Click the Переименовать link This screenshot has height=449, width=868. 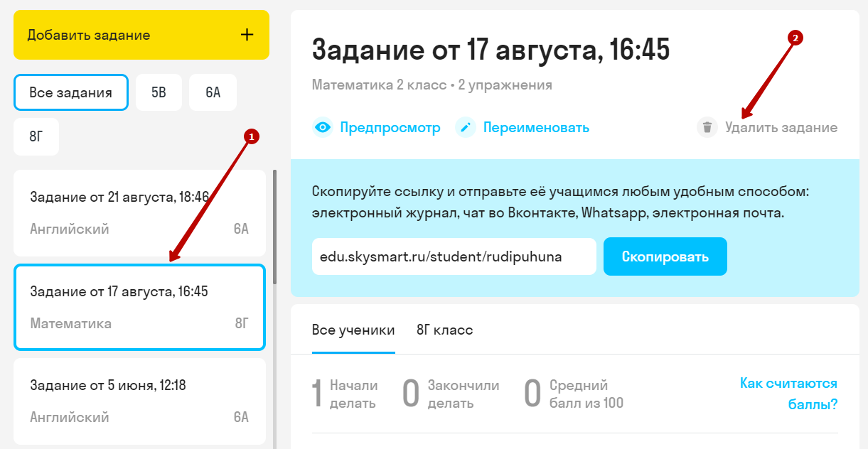pyautogui.click(x=536, y=128)
